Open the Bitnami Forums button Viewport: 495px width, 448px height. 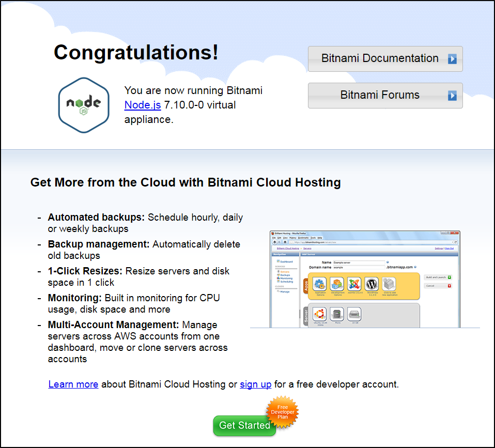[385, 96]
